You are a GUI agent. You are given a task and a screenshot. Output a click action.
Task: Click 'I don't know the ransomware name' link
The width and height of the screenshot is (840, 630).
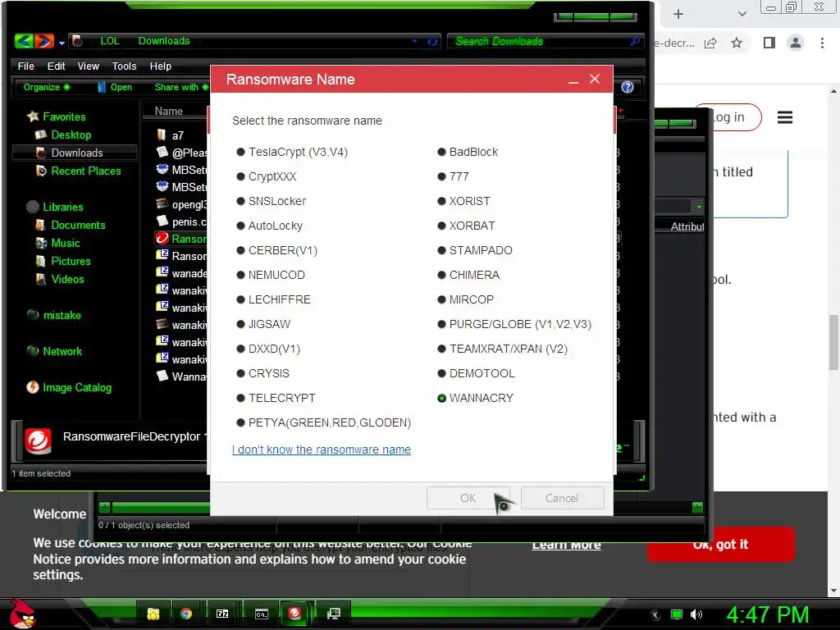point(322,450)
